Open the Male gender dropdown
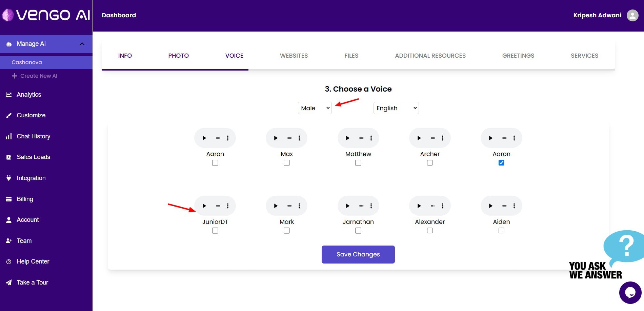644x311 pixels. pyautogui.click(x=315, y=108)
